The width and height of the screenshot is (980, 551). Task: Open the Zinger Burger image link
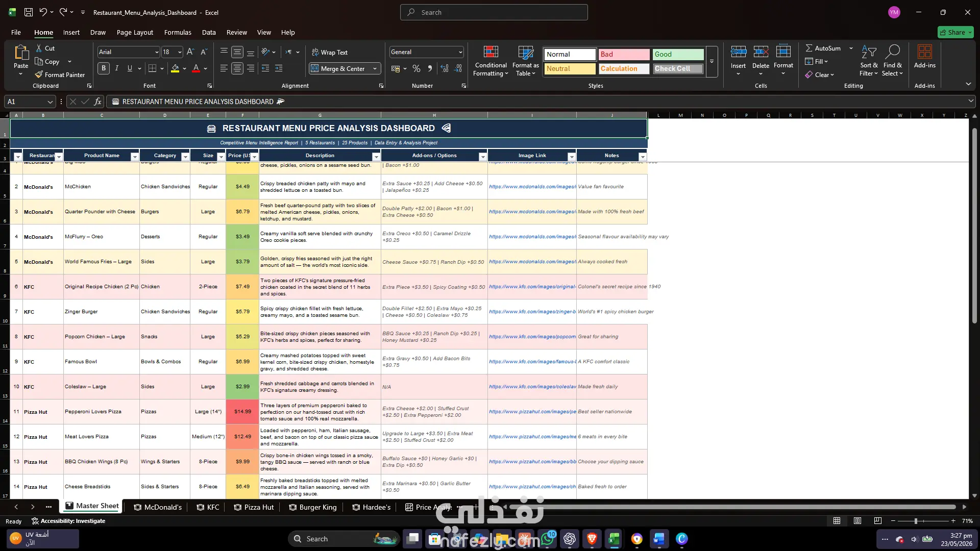[532, 312]
